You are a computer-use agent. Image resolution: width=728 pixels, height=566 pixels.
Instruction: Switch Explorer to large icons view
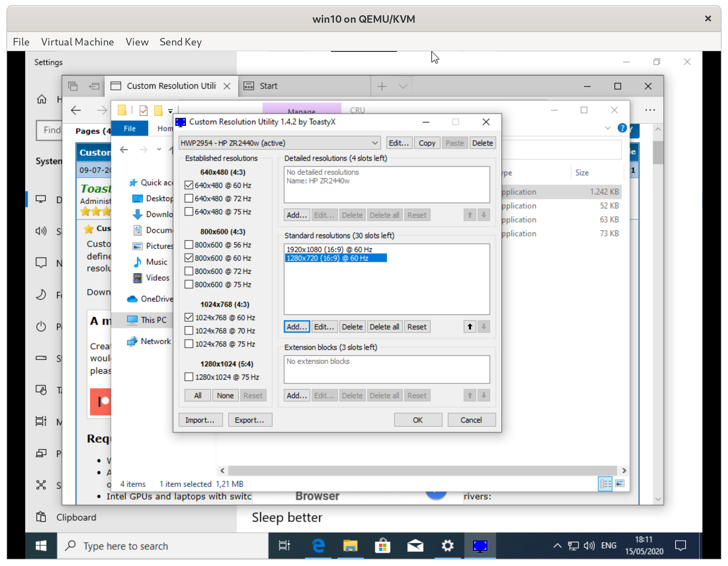point(620,483)
